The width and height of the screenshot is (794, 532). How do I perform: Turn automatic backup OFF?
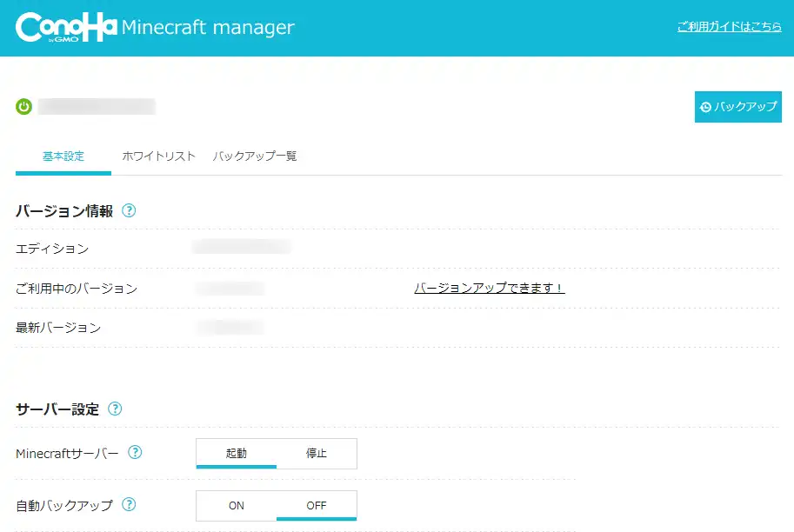point(317,506)
